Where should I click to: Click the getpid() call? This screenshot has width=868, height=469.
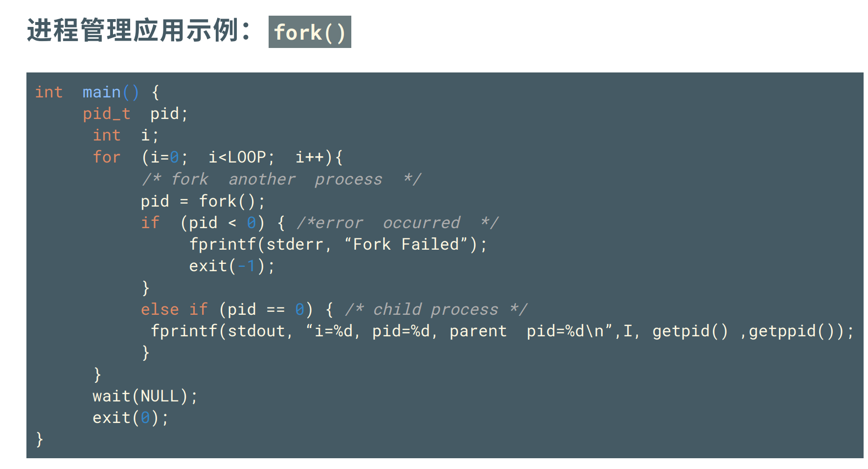pos(690,331)
